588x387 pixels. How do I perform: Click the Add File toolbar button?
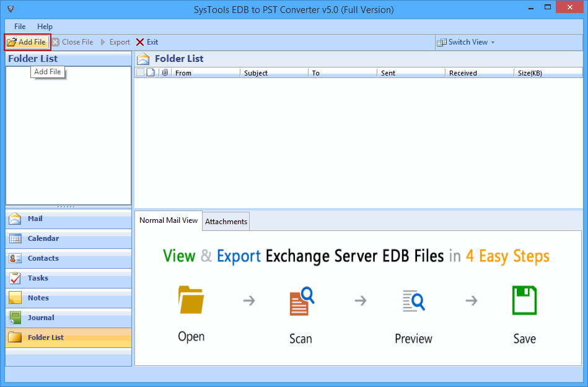(27, 42)
